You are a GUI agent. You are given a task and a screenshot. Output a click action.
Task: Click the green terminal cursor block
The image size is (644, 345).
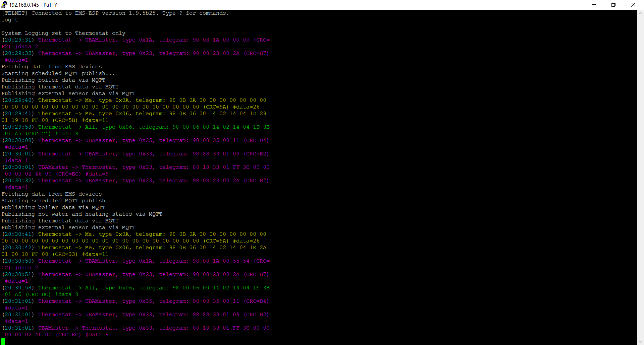(3, 341)
